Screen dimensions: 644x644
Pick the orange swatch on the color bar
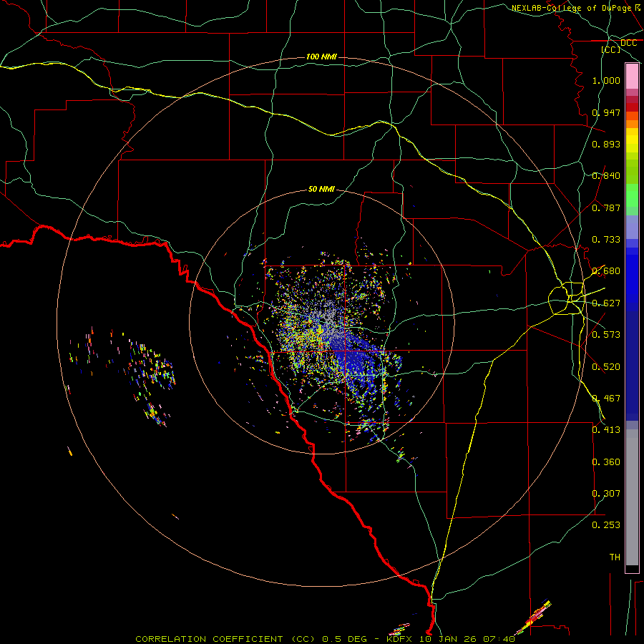tap(632, 124)
